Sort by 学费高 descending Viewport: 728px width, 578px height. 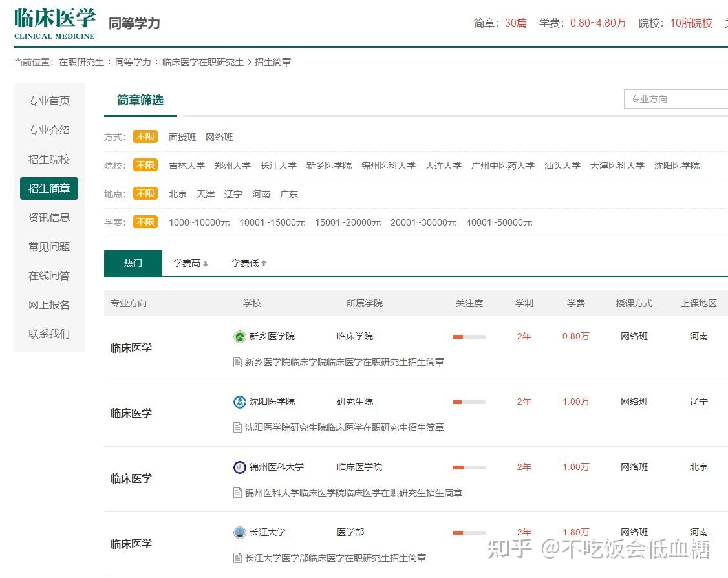tap(191, 263)
